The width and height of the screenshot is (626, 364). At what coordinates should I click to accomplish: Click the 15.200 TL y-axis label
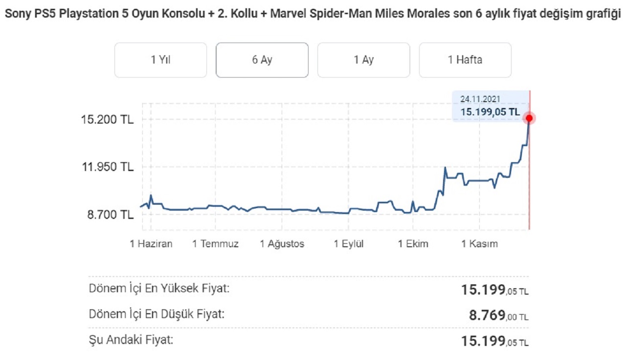pos(107,119)
